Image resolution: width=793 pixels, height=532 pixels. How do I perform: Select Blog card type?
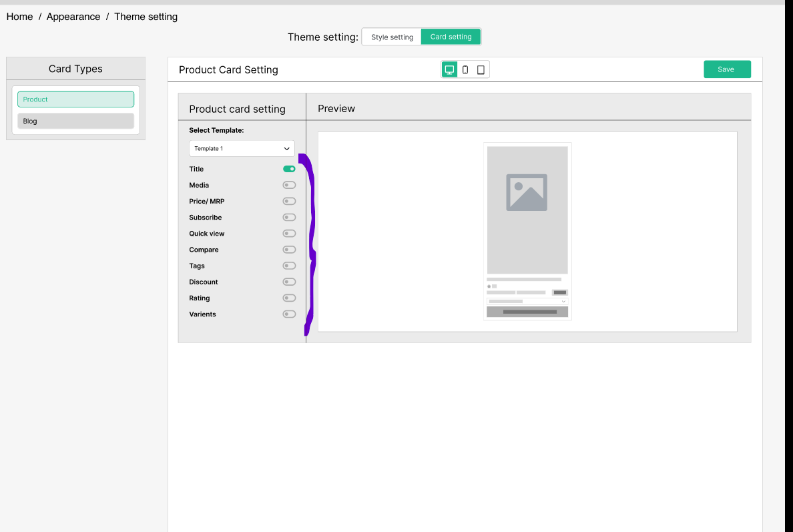point(76,121)
